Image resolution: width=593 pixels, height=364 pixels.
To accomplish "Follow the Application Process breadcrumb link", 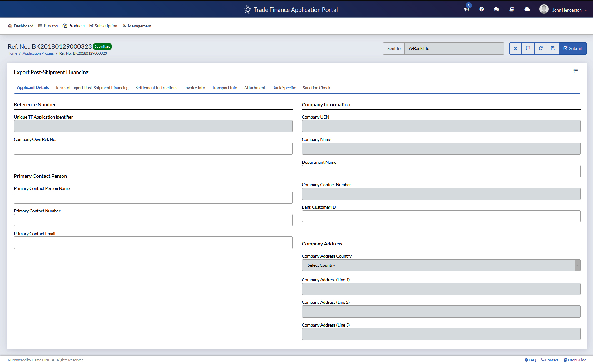I will pyautogui.click(x=38, y=53).
